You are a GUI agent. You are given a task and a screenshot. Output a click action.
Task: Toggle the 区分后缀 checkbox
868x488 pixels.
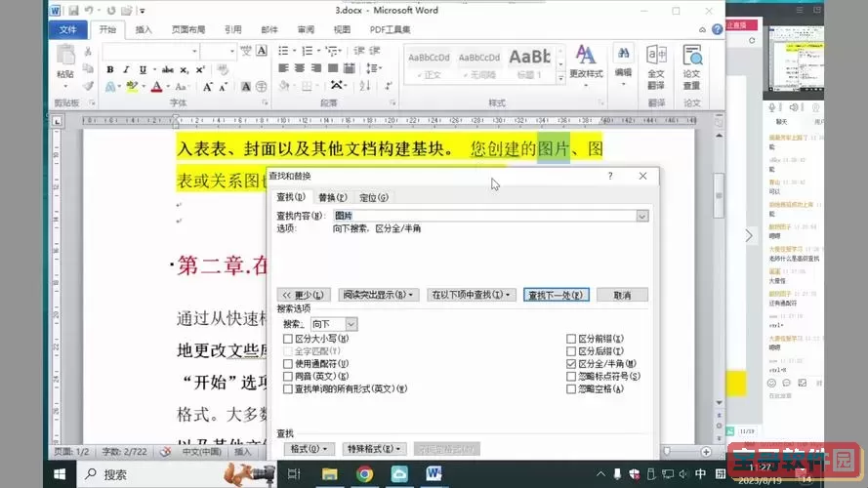[571, 351]
